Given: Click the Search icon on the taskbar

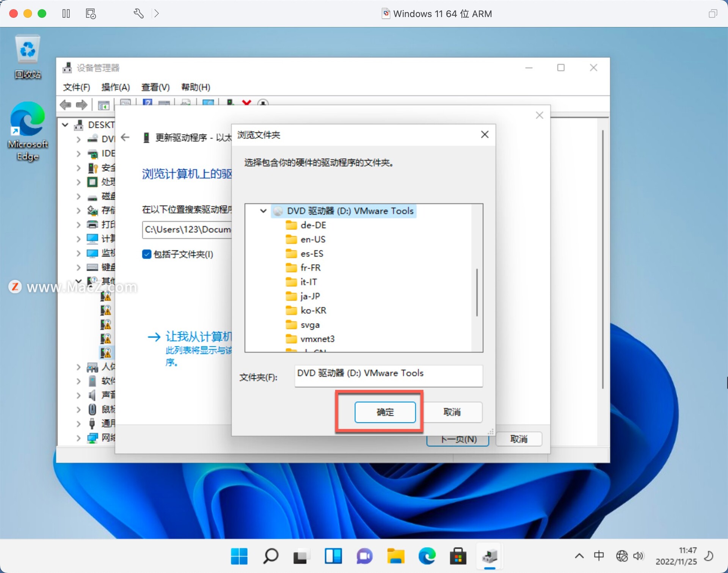Looking at the screenshot, I should click(x=270, y=556).
